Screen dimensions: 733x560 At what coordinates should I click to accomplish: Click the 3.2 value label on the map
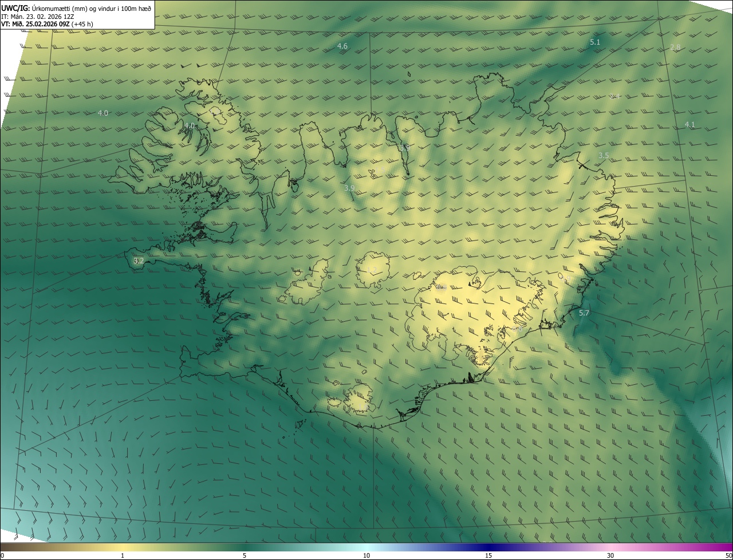pyautogui.click(x=139, y=261)
